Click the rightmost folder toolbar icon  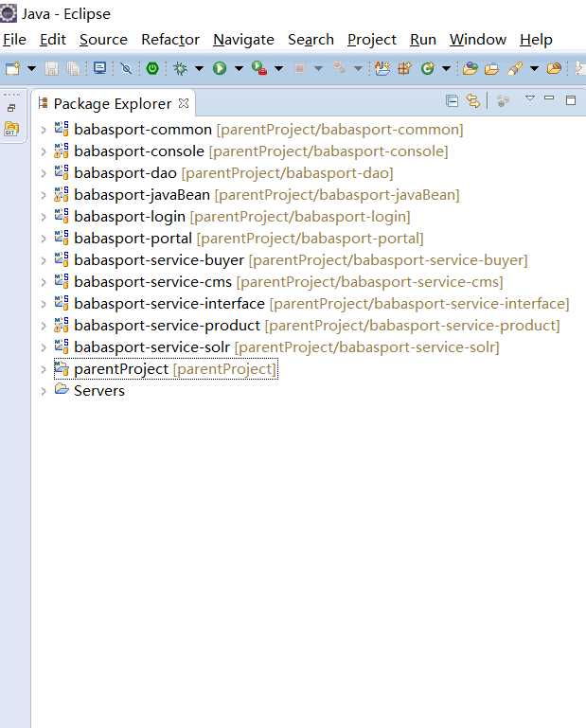(554, 69)
